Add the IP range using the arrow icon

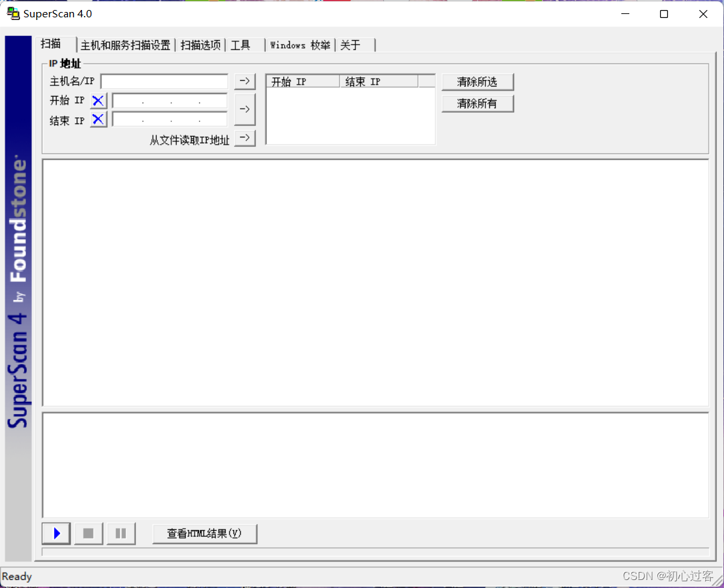click(x=244, y=109)
